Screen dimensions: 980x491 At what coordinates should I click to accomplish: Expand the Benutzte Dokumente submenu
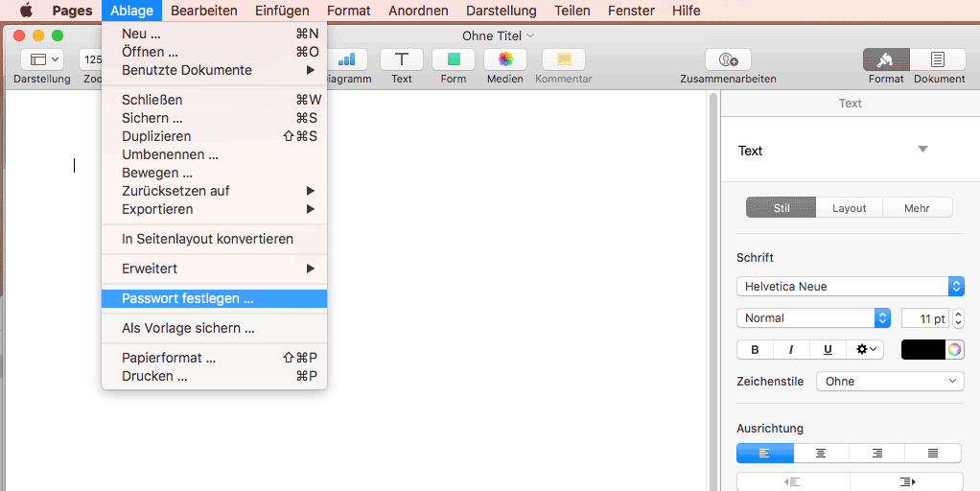coord(215,70)
